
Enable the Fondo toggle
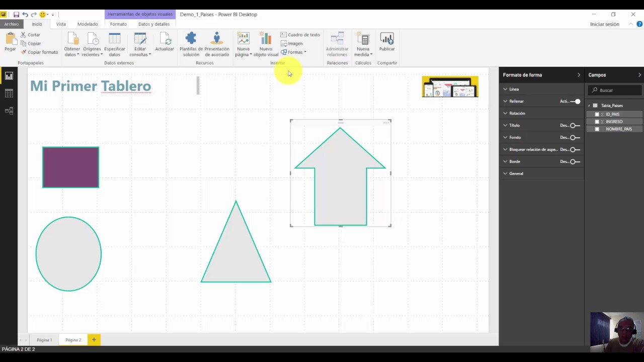[575, 138]
